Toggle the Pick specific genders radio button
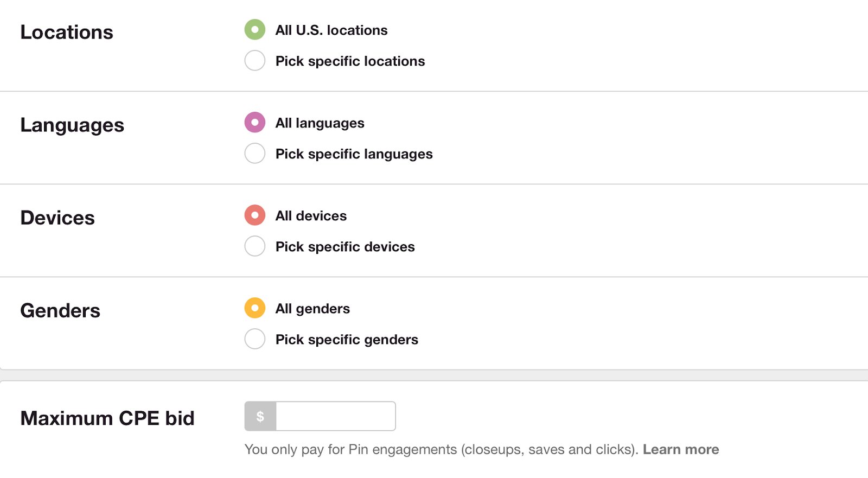 pyautogui.click(x=255, y=339)
